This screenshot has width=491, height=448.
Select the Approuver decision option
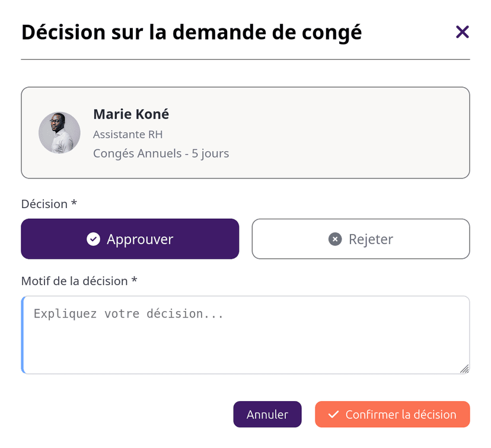click(x=130, y=239)
